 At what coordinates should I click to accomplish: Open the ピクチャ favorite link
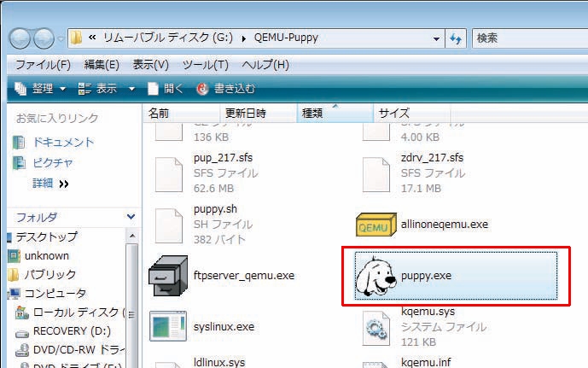pos(53,163)
